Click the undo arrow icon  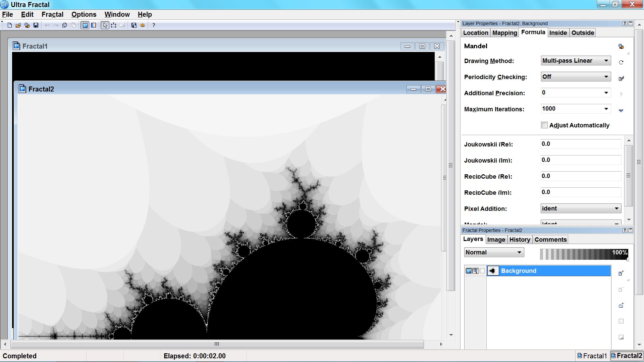(x=47, y=25)
